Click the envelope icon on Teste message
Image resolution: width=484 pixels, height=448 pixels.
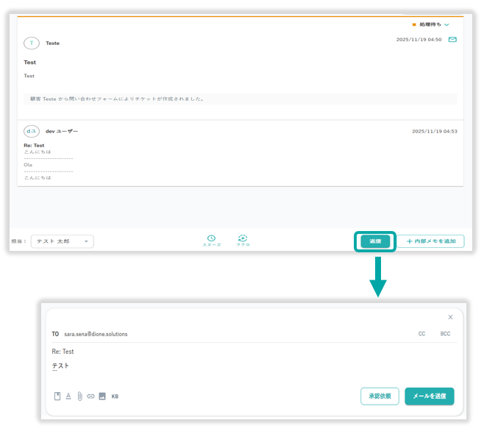click(452, 40)
